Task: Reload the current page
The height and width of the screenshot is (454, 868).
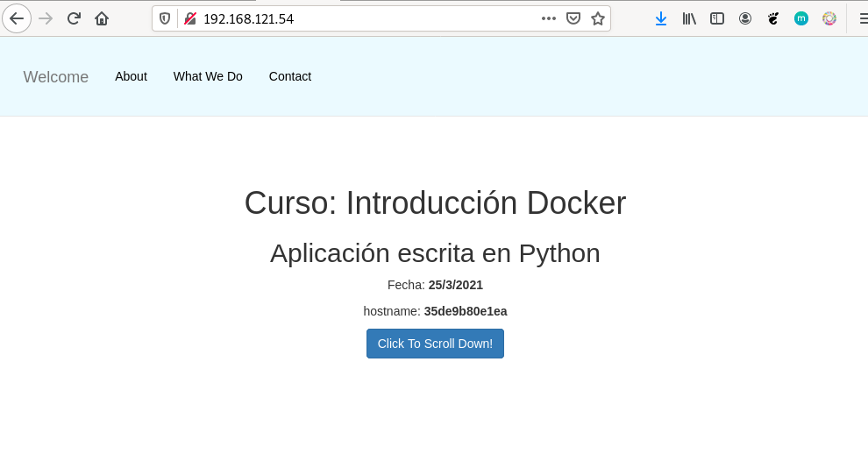Action: [x=75, y=18]
